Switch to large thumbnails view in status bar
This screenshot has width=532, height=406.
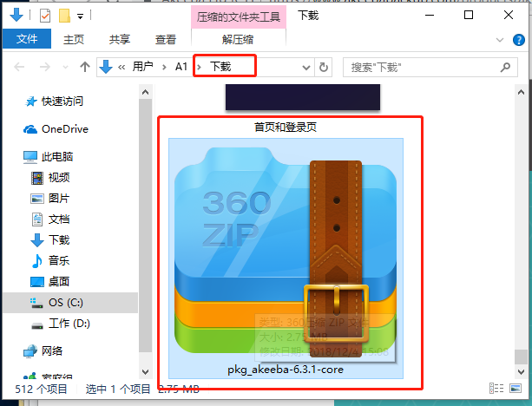516,389
